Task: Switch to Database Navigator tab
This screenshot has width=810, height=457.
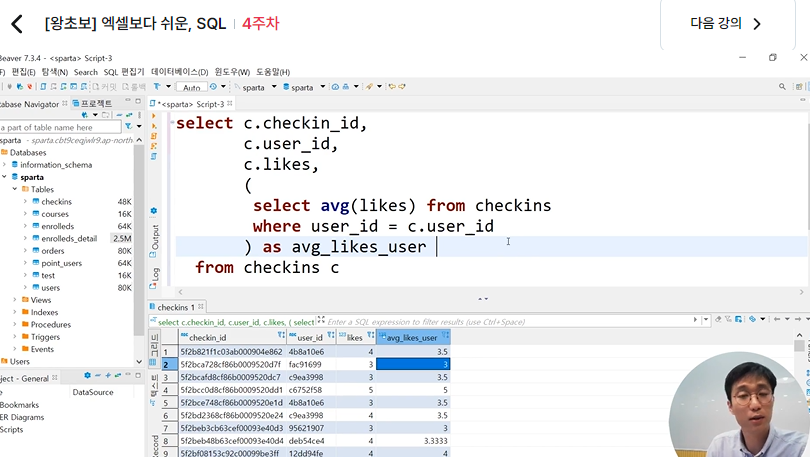Action: pyautogui.click(x=30, y=104)
